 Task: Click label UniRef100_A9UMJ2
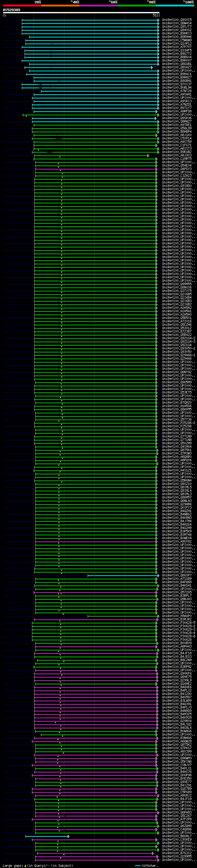click(177, 795)
